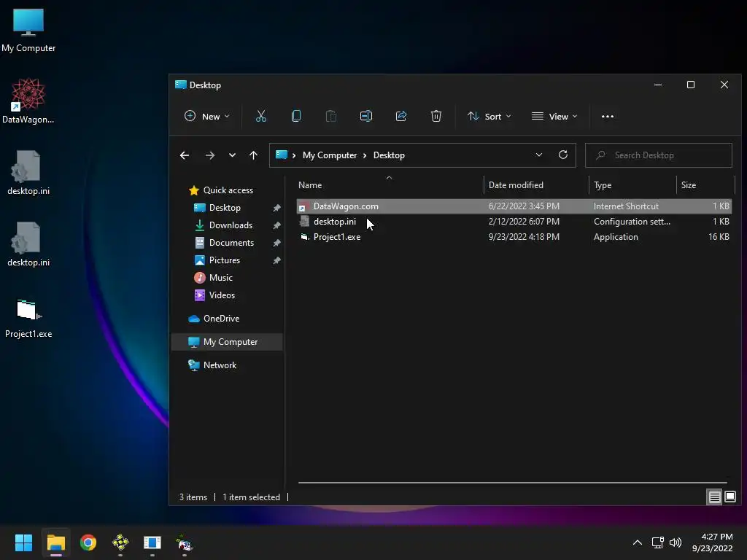
Task: Unpin Desktop from Quick access
Action: (x=276, y=208)
